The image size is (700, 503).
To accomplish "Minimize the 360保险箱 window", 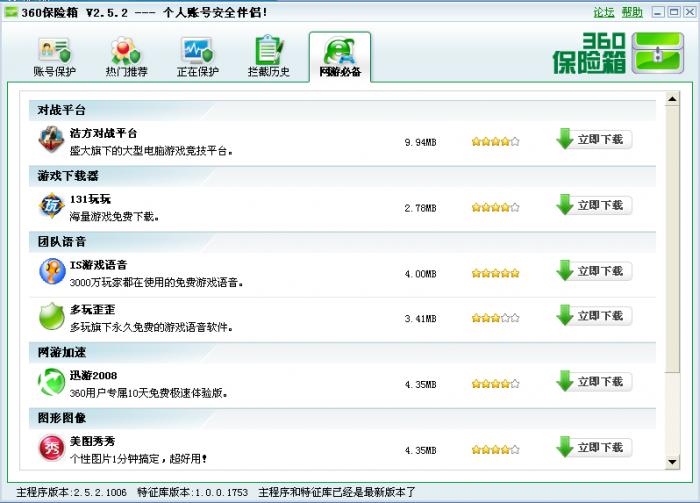I will (658, 12).
